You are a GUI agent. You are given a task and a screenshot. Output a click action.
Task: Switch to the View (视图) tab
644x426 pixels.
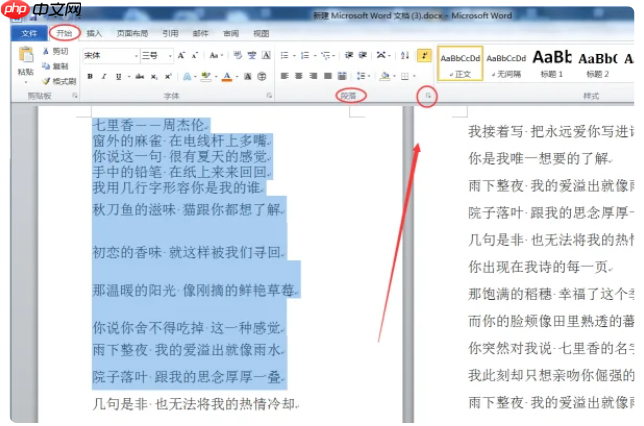coord(261,33)
